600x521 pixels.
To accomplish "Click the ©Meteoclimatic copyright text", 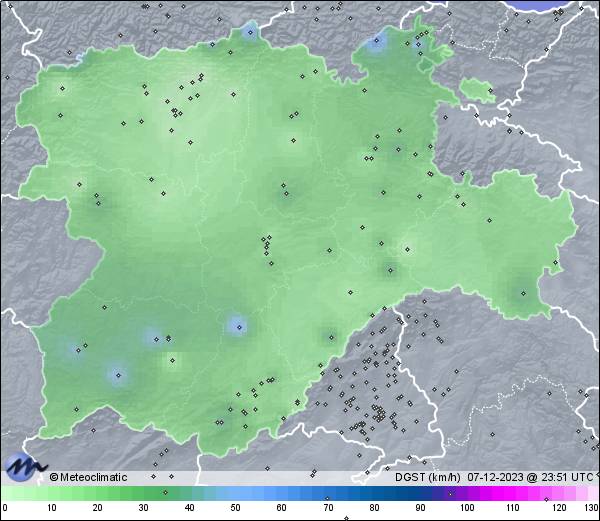I will coord(88,477).
